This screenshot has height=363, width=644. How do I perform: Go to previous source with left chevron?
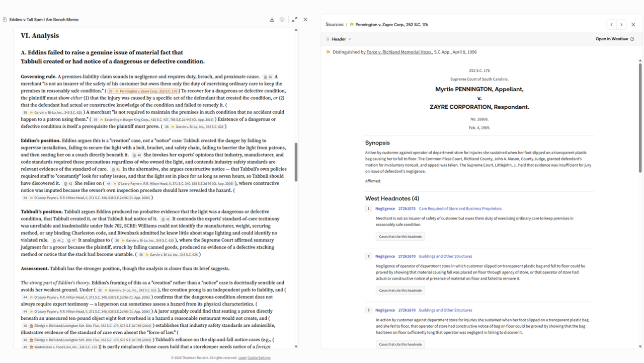click(611, 24)
